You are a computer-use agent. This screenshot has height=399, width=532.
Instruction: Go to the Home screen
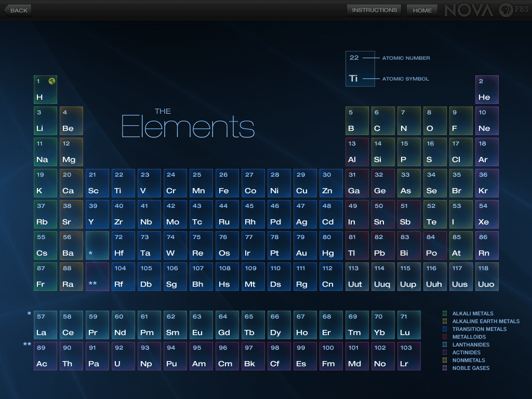point(422,10)
